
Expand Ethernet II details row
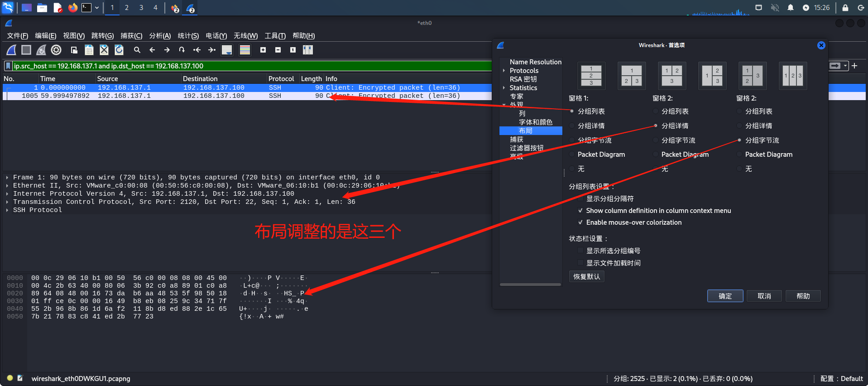click(x=7, y=185)
